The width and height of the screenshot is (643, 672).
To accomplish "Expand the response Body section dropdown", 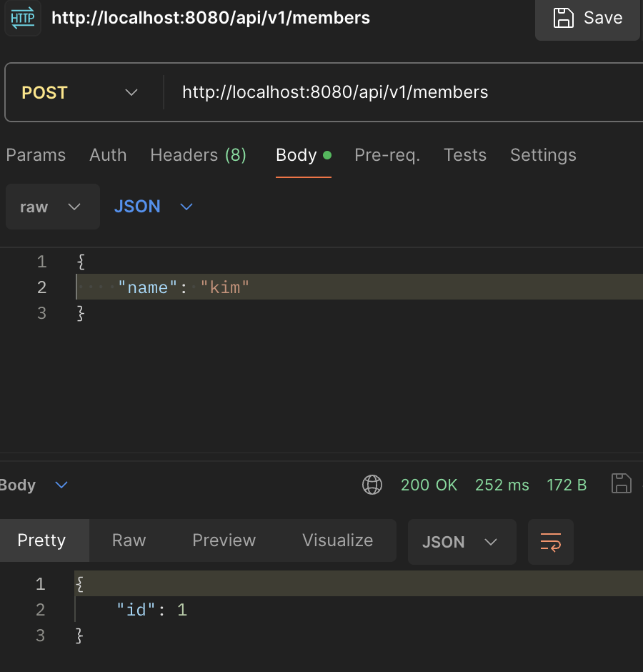I will (34, 485).
